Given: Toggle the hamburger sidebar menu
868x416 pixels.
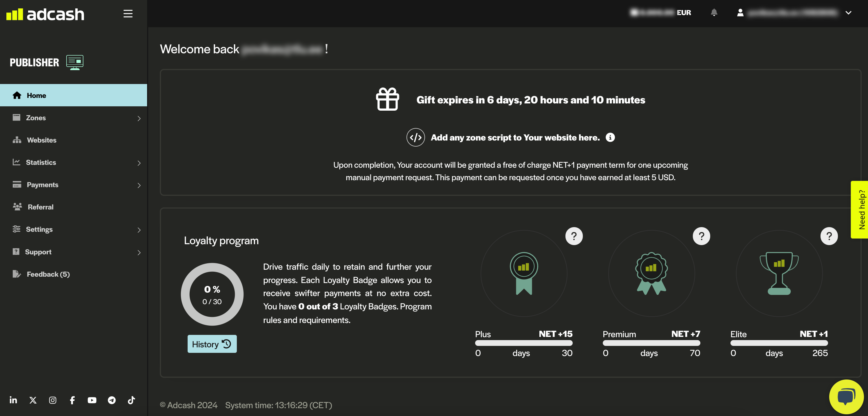Looking at the screenshot, I should click(128, 14).
